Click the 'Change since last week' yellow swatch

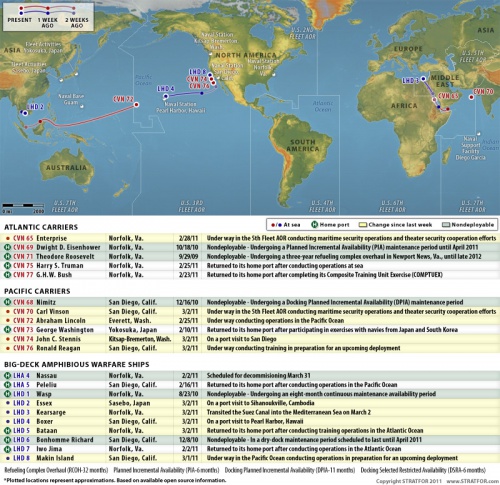tap(363, 225)
